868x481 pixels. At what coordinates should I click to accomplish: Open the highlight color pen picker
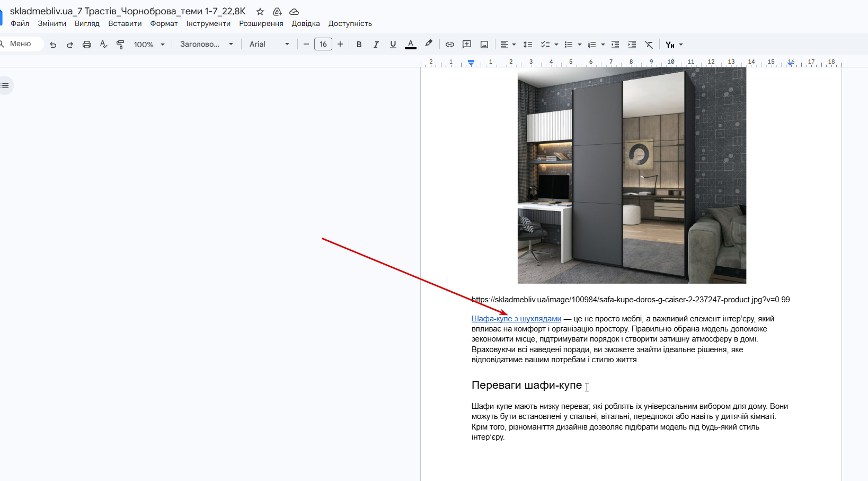[429, 44]
